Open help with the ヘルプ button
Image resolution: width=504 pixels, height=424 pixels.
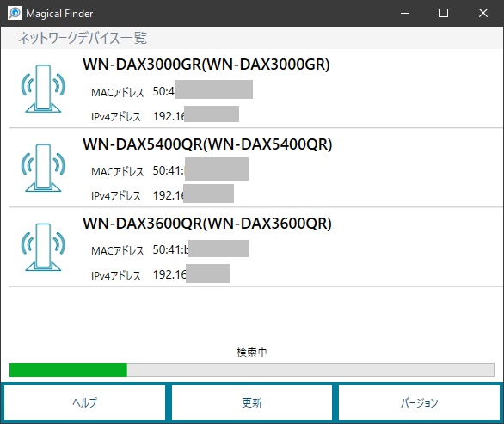(x=84, y=402)
